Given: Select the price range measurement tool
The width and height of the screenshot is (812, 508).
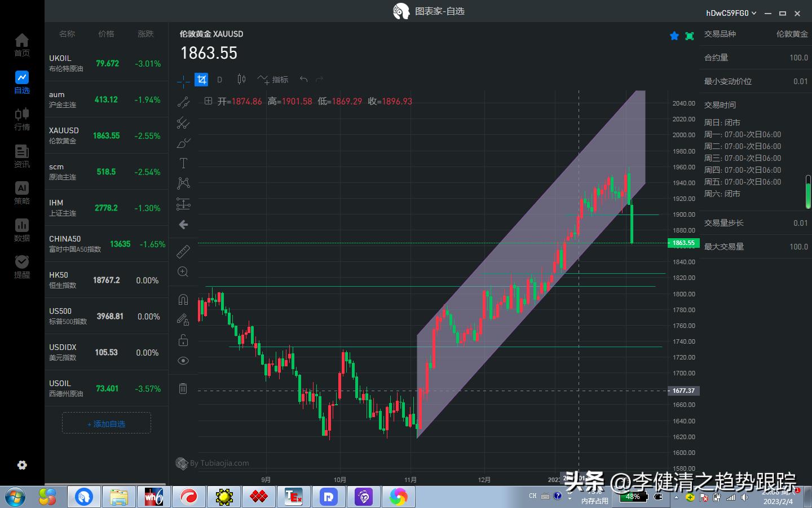Looking at the screenshot, I should click(183, 204).
